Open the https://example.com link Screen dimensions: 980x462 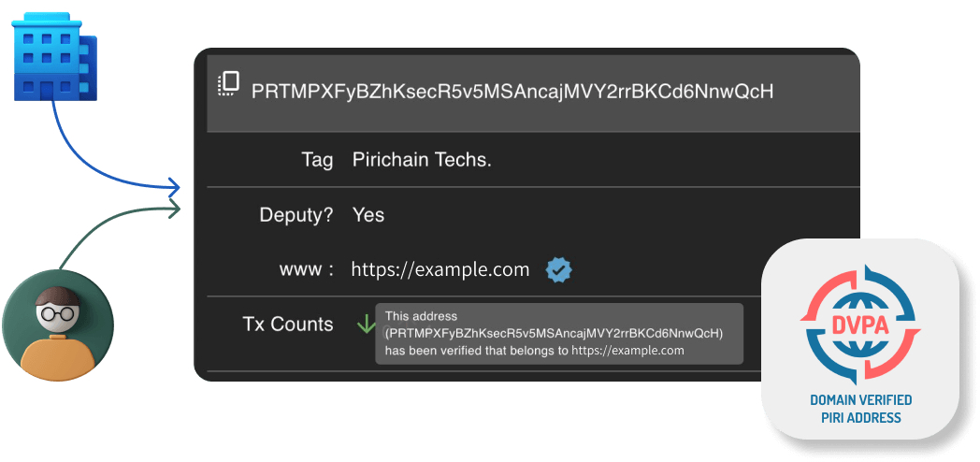(440, 270)
